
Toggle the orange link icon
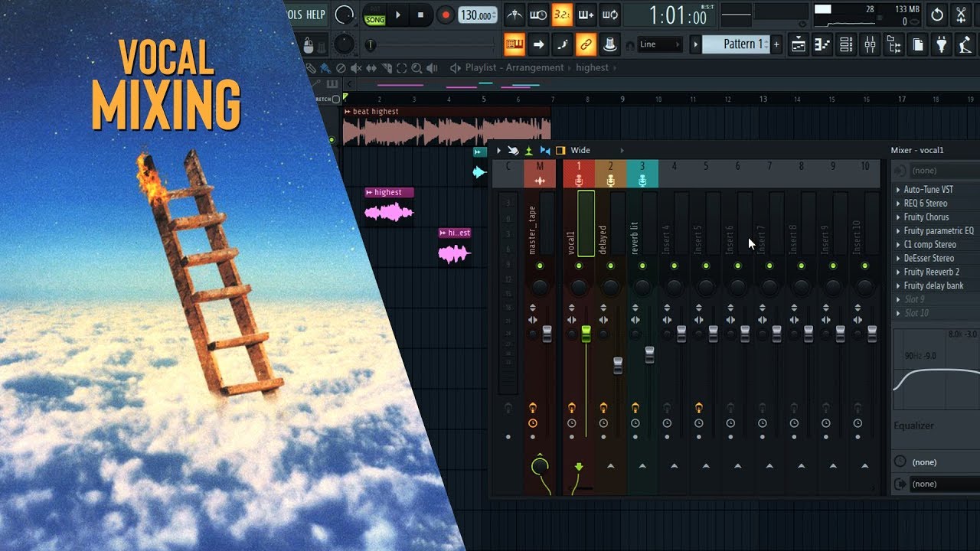pos(586,44)
